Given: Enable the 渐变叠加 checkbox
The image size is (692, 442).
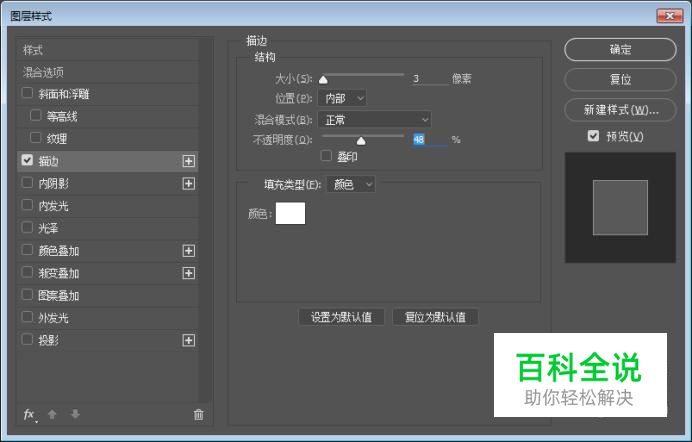Looking at the screenshot, I should coord(27,272).
